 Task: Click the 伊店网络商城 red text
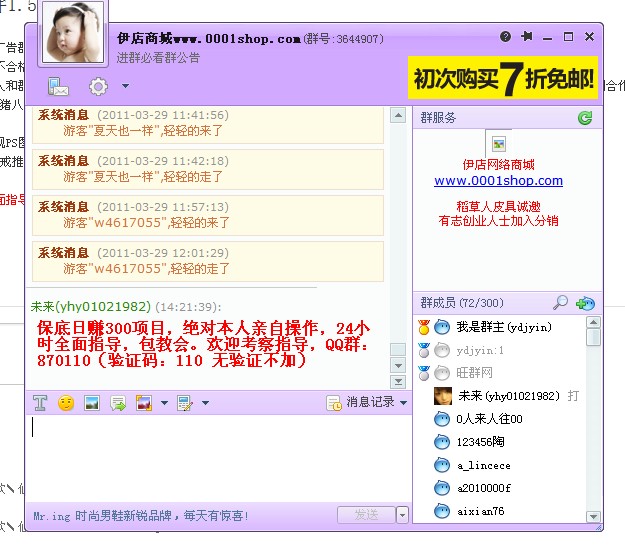pyautogui.click(x=498, y=164)
